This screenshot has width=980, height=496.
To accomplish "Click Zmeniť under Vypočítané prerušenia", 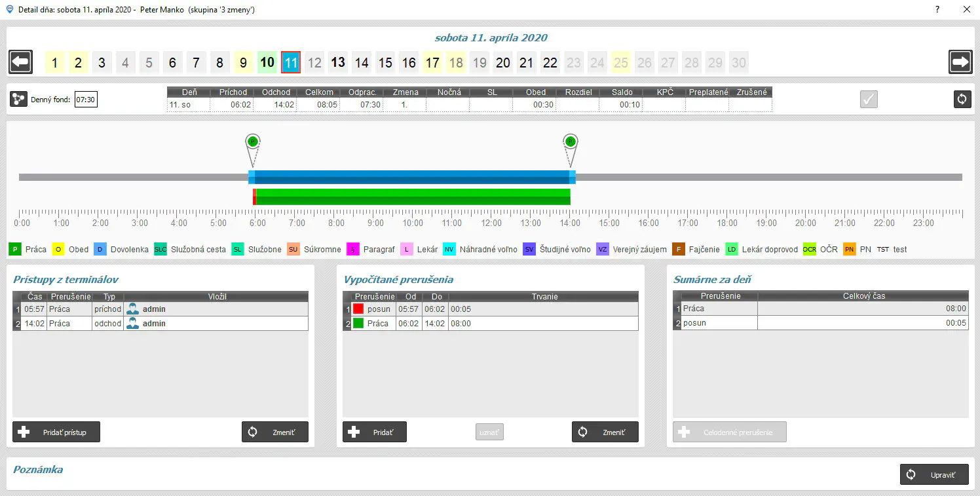I will click(x=605, y=432).
